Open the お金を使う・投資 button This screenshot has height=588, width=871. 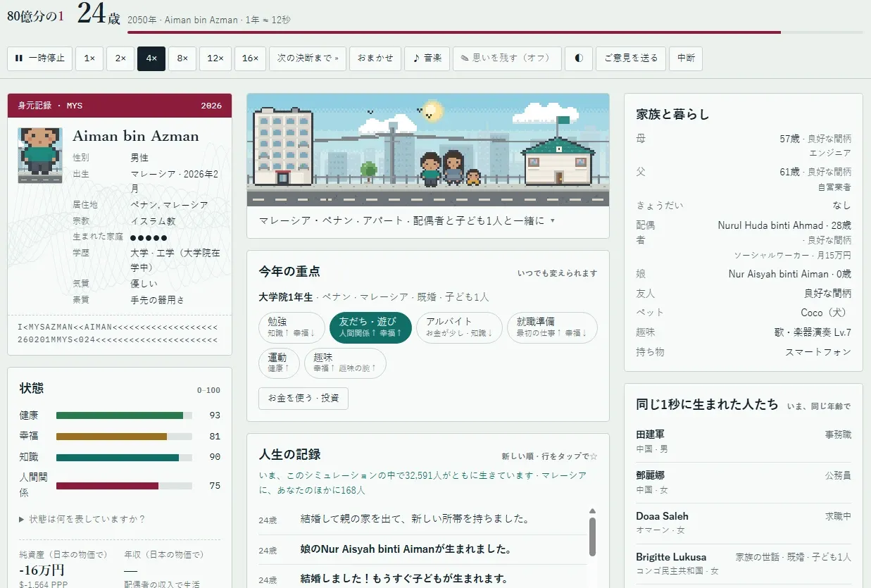tap(303, 399)
